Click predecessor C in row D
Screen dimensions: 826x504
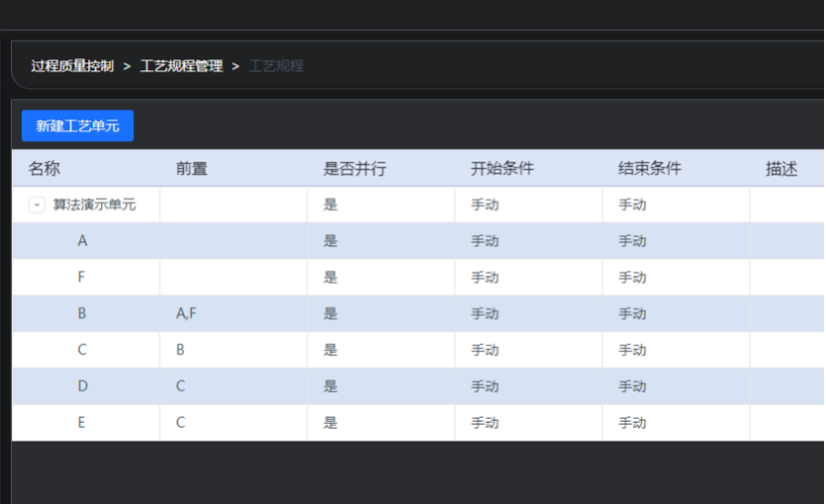pos(180,386)
